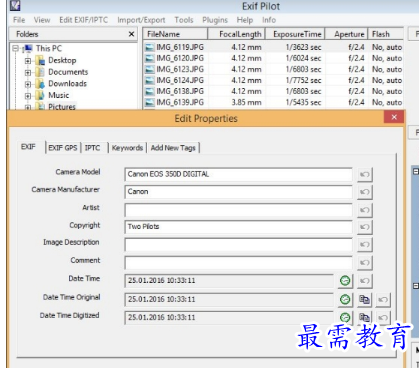Click the green clock icon beside Date Time

[x=345, y=281]
